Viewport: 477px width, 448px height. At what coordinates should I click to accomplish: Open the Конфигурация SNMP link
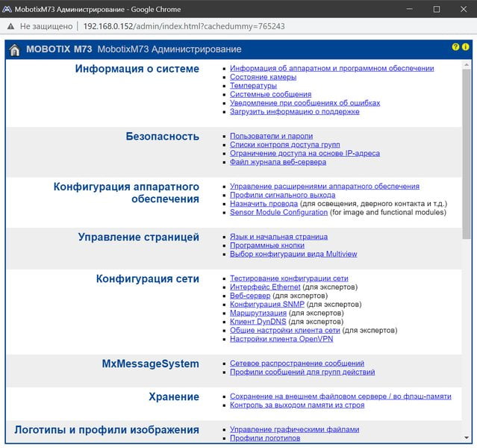pos(267,305)
